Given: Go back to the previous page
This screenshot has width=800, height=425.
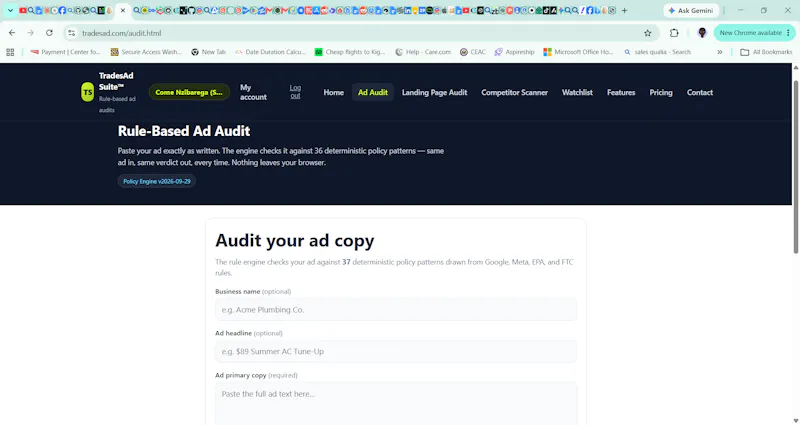Looking at the screenshot, I should click(x=12, y=33).
